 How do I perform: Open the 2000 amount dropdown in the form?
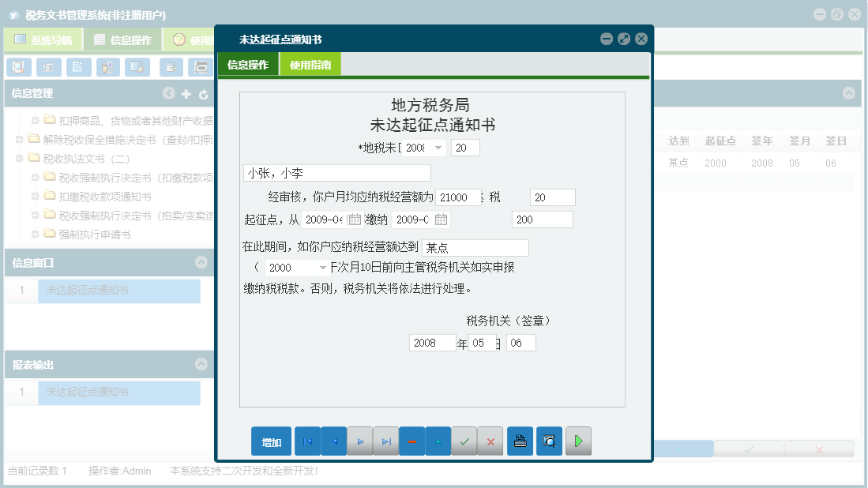[x=322, y=267]
